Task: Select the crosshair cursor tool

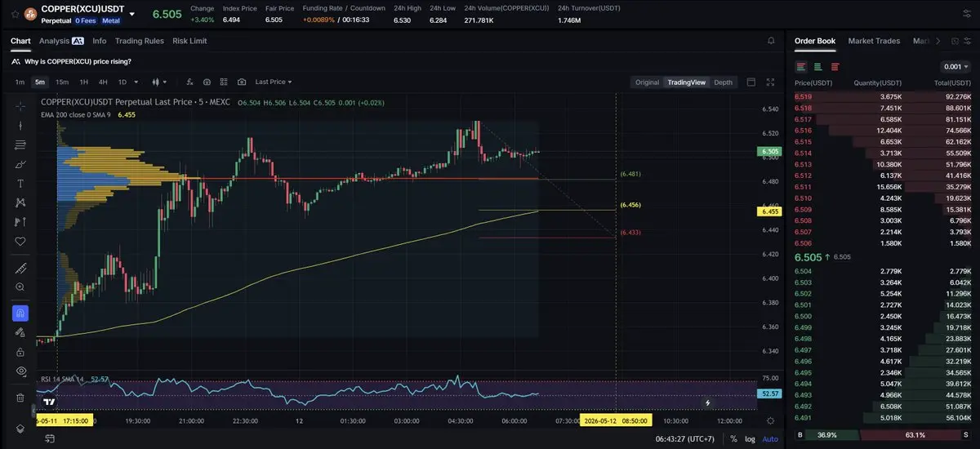Action: (x=20, y=106)
